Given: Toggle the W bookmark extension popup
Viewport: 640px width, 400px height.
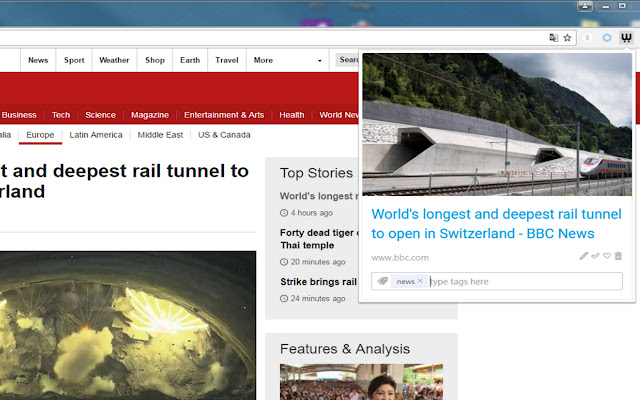Looking at the screenshot, I should click(x=626, y=38).
